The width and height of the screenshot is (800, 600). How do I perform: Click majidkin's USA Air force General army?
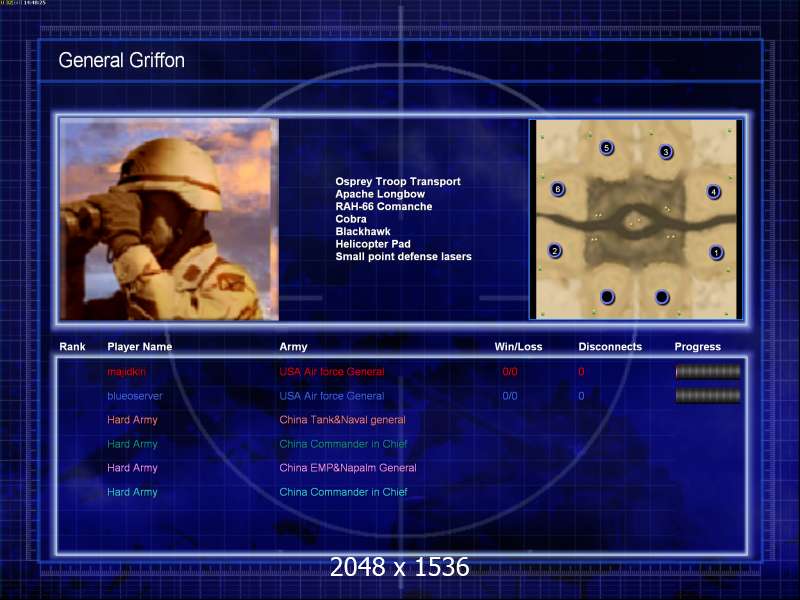tap(332, 372)
